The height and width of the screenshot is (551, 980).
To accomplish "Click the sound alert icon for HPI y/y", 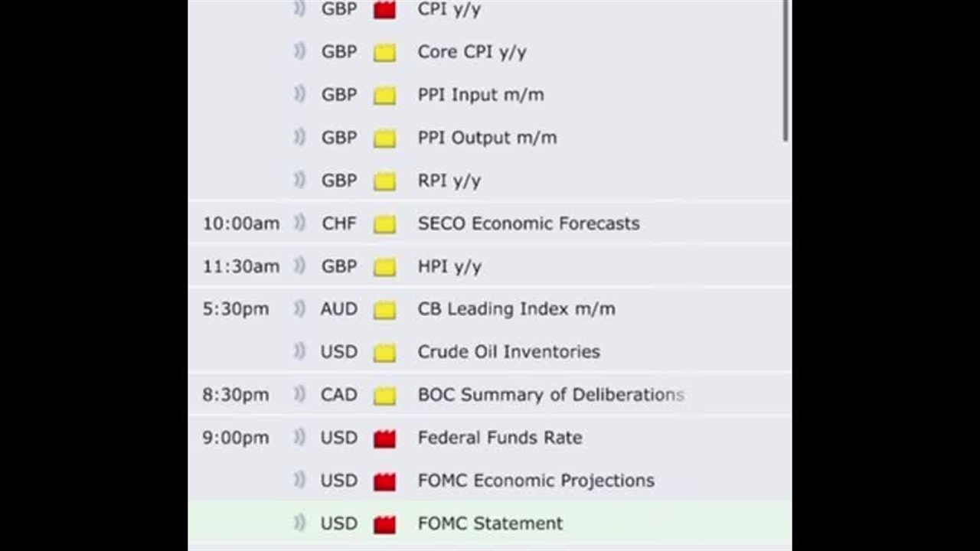I will pyautogui.click(x=299, y=266).
